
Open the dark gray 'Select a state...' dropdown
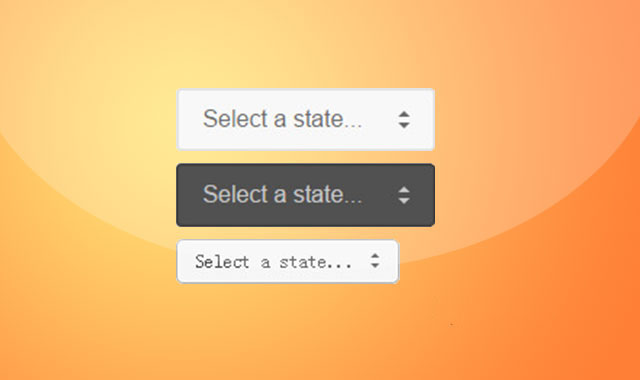point(305,195)
